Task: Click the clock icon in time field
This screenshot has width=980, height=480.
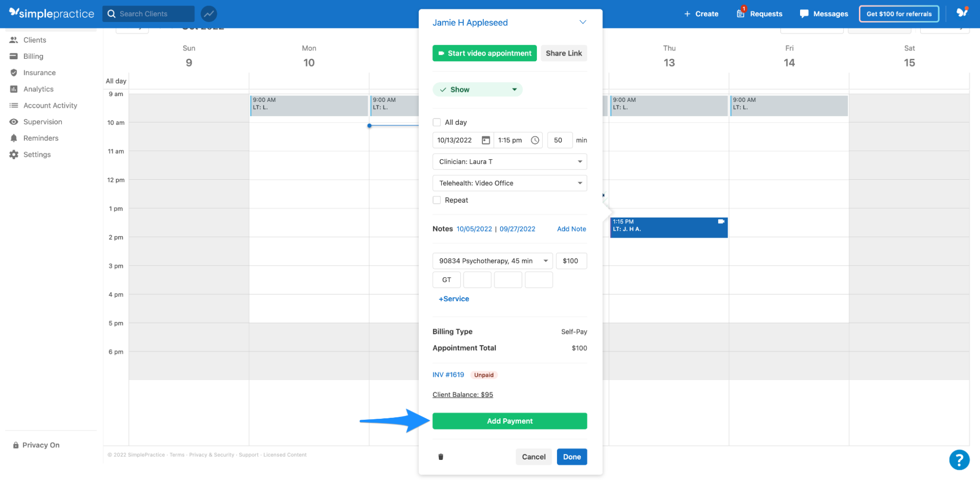Action: pyautogui.click(x=535, y=140)
